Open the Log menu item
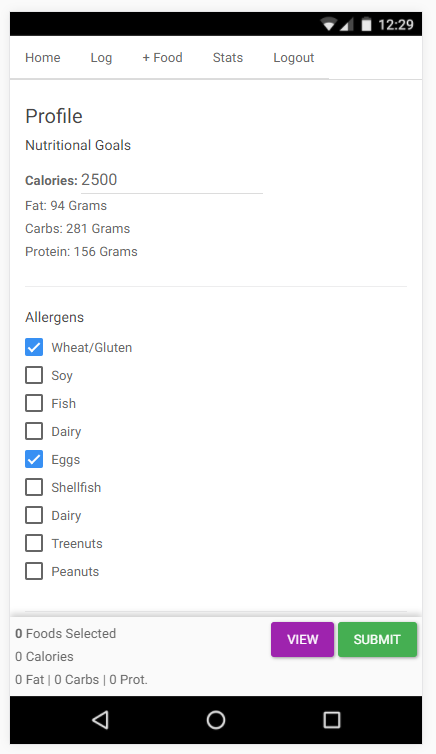 (x=101, y=58)
